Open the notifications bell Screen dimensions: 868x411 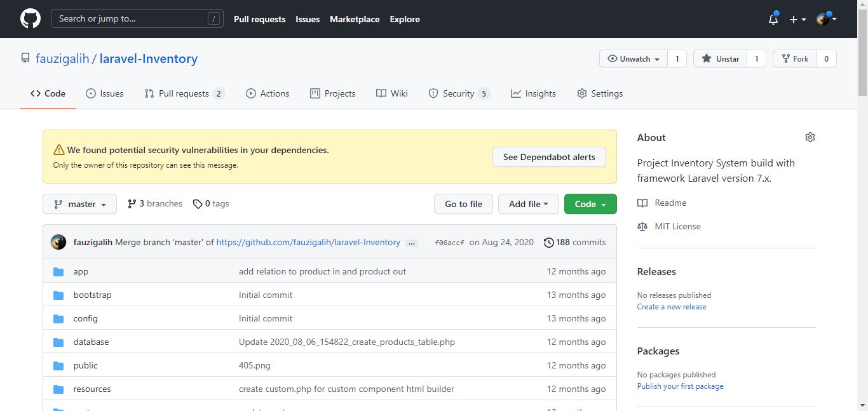tap(773, 19)
